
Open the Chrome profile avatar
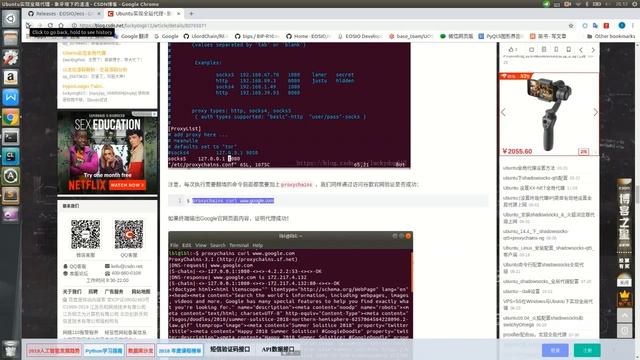[622, 25]
